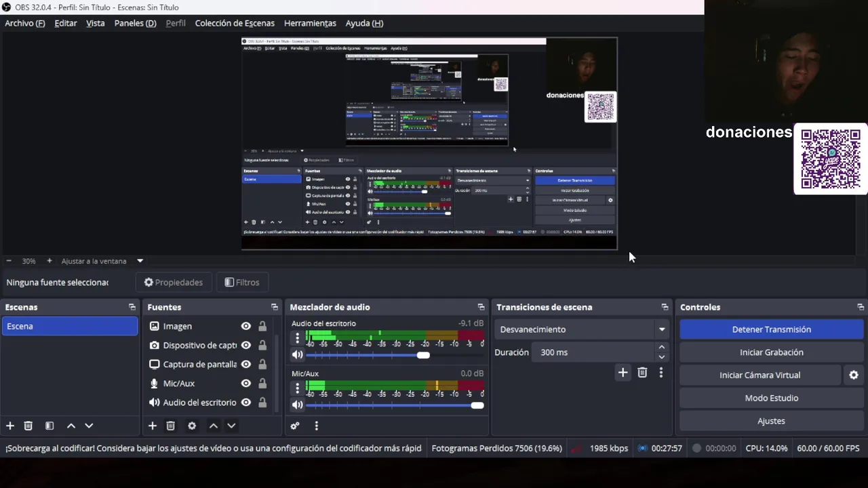Open the Paneles menu
Screen dimensions: 868x488
135,23
